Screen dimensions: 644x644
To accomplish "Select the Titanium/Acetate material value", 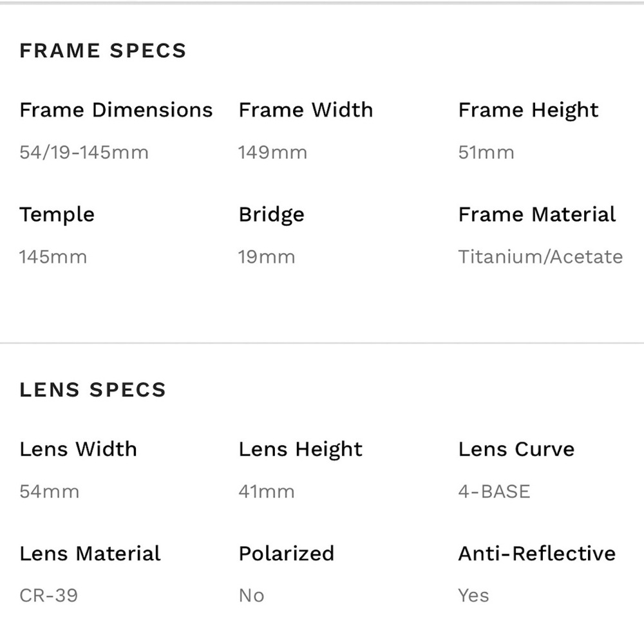I will 540,257.
